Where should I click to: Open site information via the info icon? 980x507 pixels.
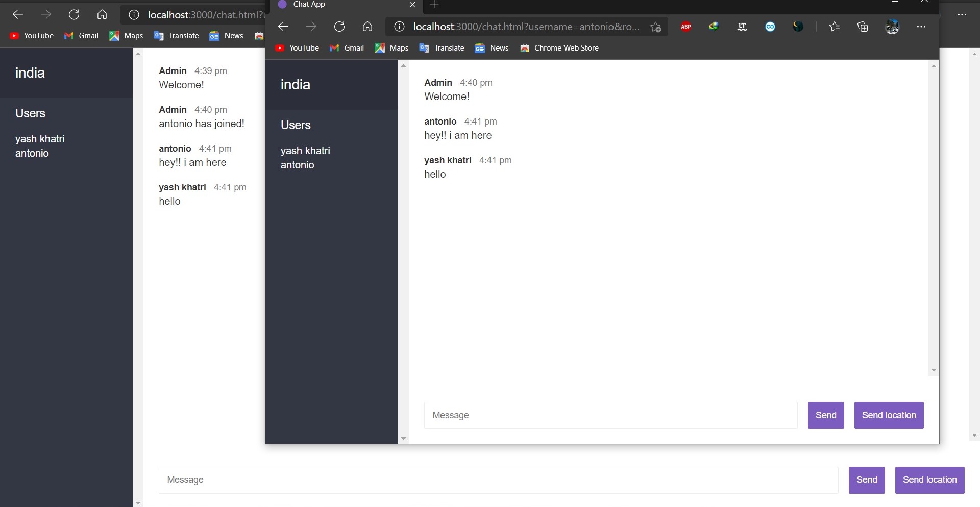click(x=399, y=27)
